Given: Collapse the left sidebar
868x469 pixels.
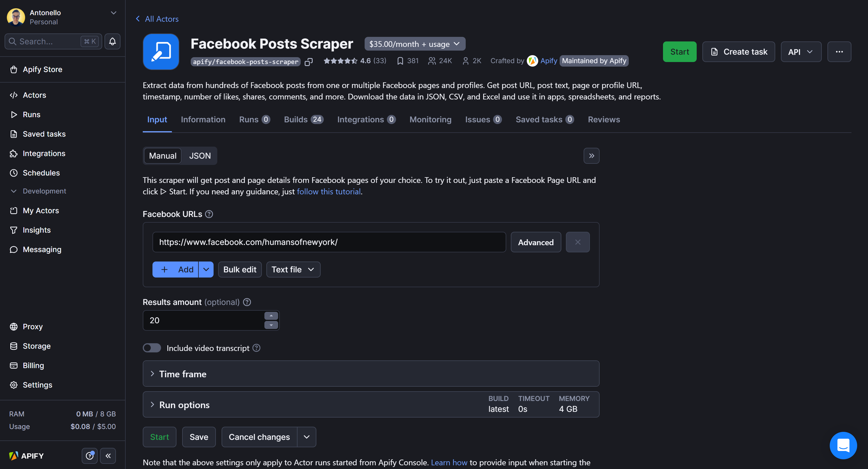Looking at the screenshot, I should [108, 456].
